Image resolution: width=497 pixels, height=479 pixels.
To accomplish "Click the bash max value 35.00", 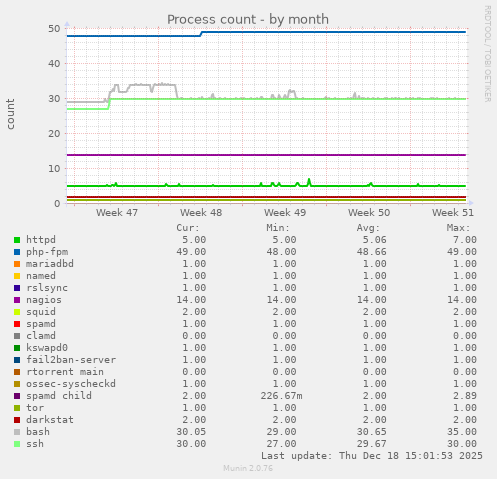I will point(462,432).
